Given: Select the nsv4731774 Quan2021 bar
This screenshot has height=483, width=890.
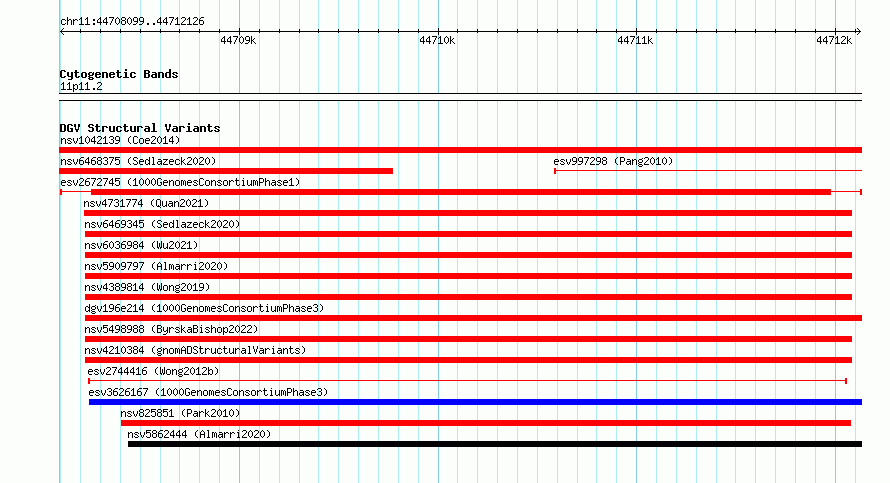Looking at the screenshot, I should (x=468, y=213).
